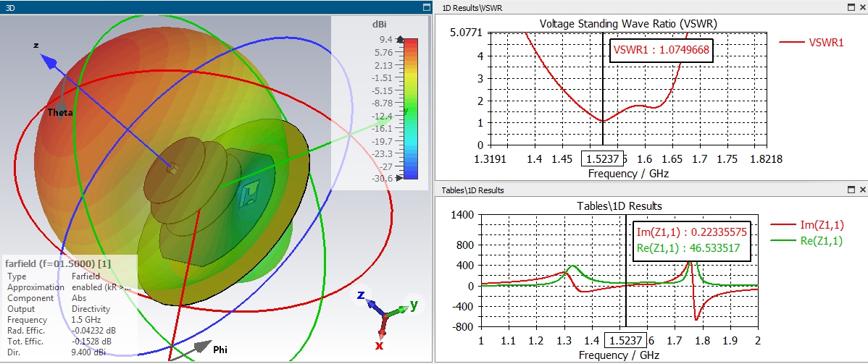Select the Im(Z1,1) legend entry

[806, 224]
